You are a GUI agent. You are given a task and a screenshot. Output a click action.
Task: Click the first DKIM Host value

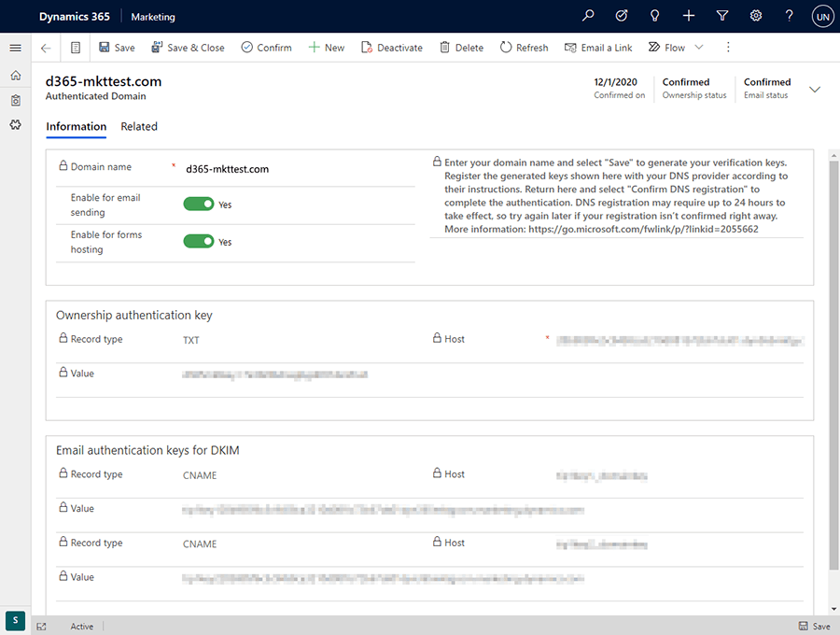pyautogui.click(x=602, y=476)
